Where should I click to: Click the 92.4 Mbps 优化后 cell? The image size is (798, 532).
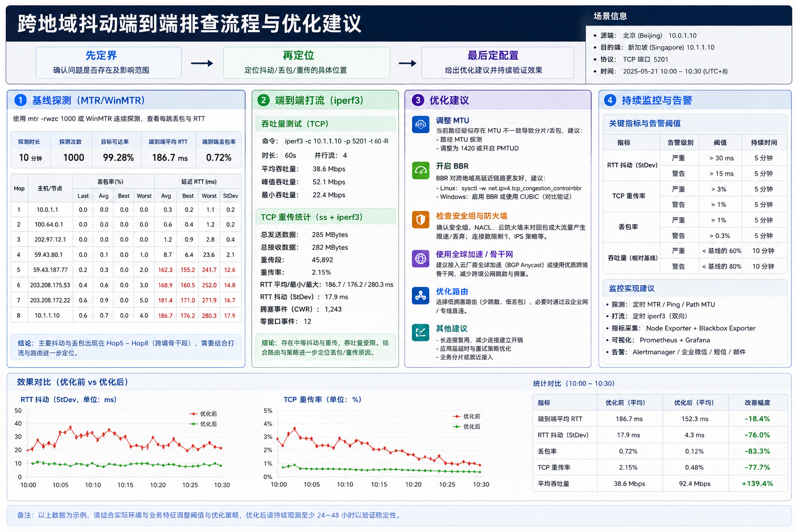[695, 484]
